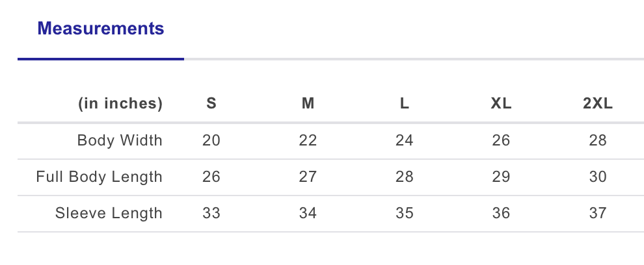Image resolution: width=644 pixels, height=265 pixels.
Task: Select the 2XL size column header
Action: [x=598, y=103]
